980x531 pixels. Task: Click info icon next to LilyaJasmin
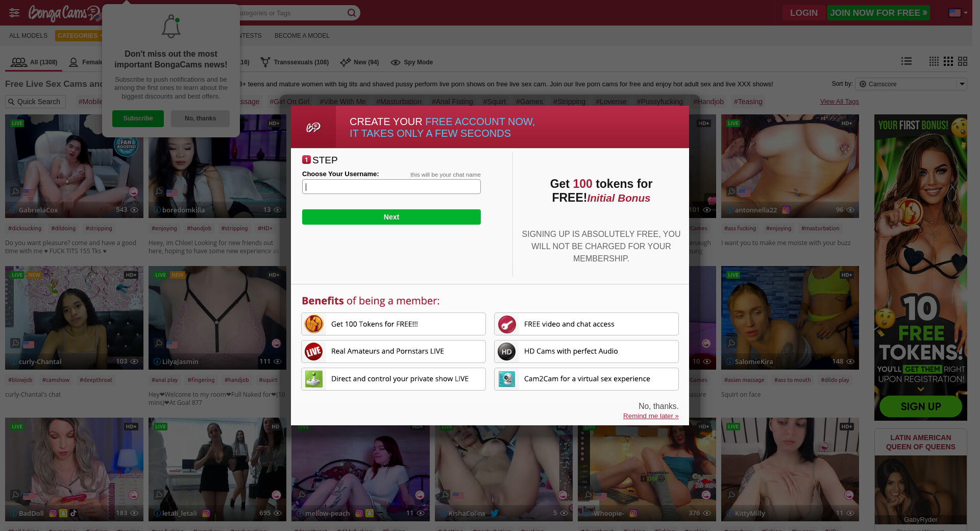pyautogui.click(x=157, y=361)
